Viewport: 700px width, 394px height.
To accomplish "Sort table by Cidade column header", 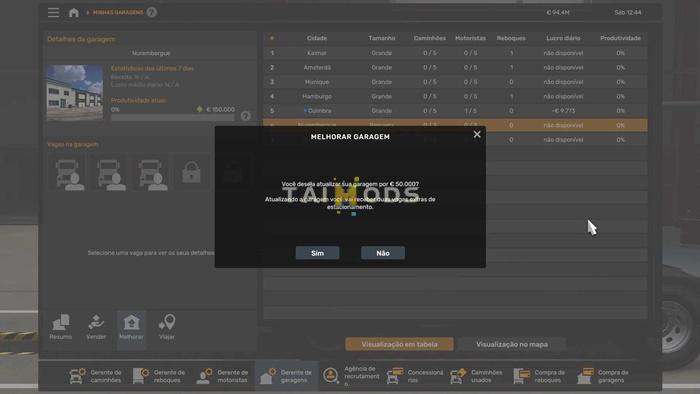I will (x=317, y=38).
